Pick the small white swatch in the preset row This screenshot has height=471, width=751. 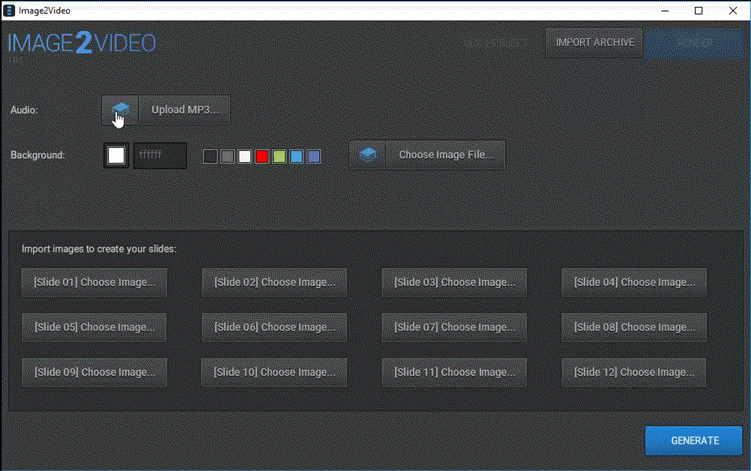(245, 156)
